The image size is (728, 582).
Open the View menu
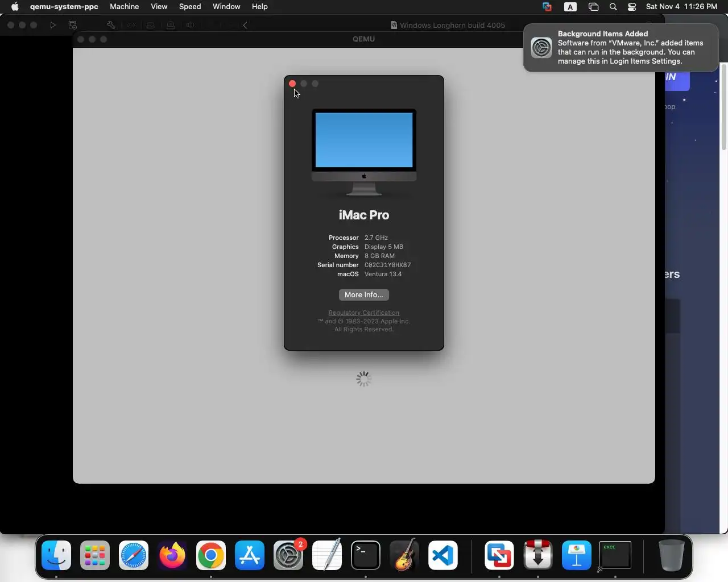(159, 7)
